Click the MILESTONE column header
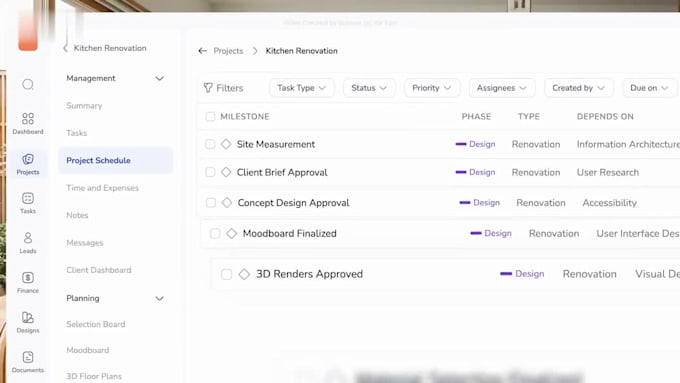The width and height of the screenshot is (680, 383). pos(245,116)
